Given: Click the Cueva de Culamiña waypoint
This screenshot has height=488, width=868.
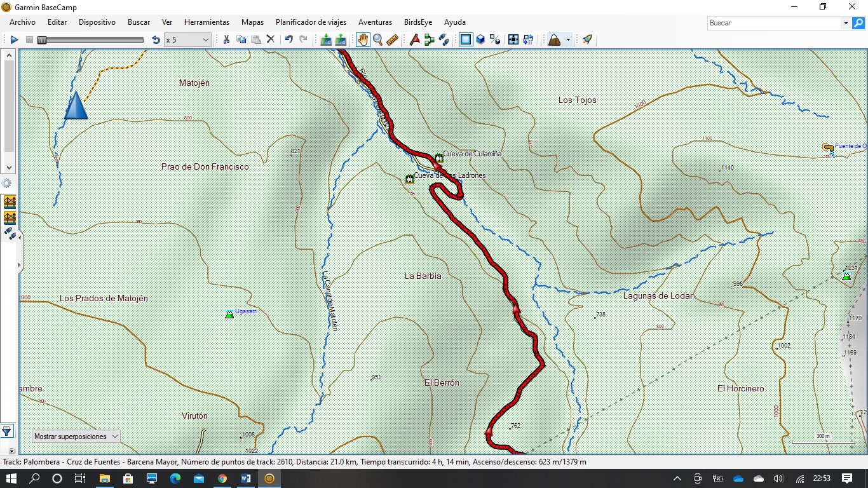Looking at the screenshot, I should pyautogui.click(x=438, y=157).
